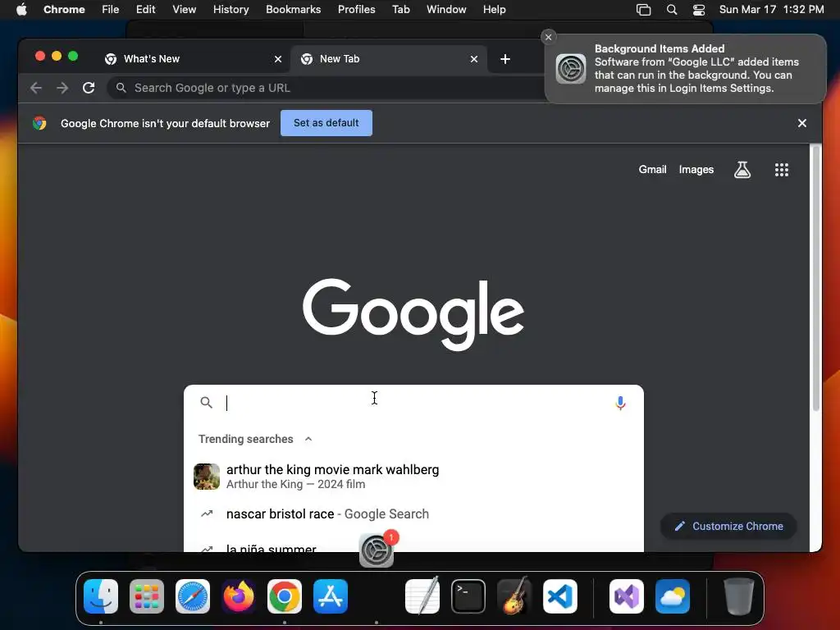Click the browser back arrow

click(36, 88)
